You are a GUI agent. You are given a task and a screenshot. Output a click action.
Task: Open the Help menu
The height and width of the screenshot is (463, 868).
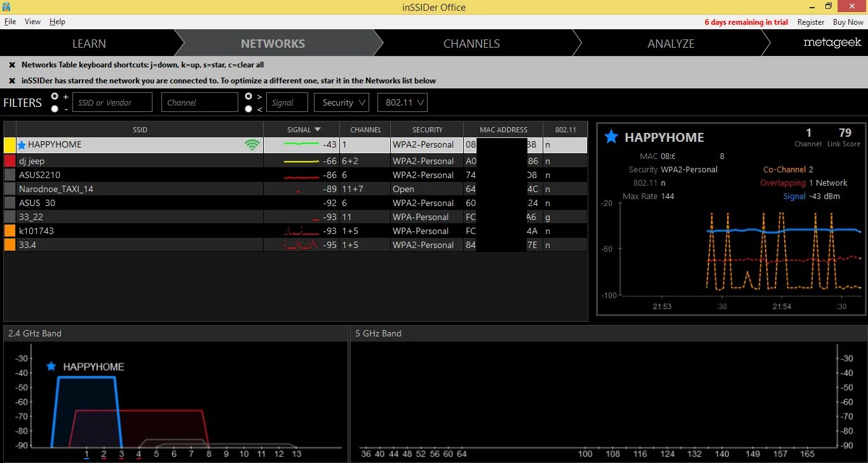click(57, 22)
